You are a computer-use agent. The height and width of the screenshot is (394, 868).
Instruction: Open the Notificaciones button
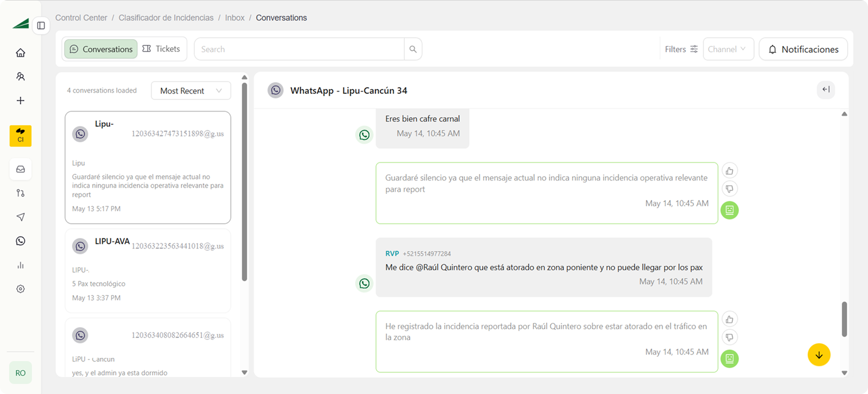click(803, 49)
